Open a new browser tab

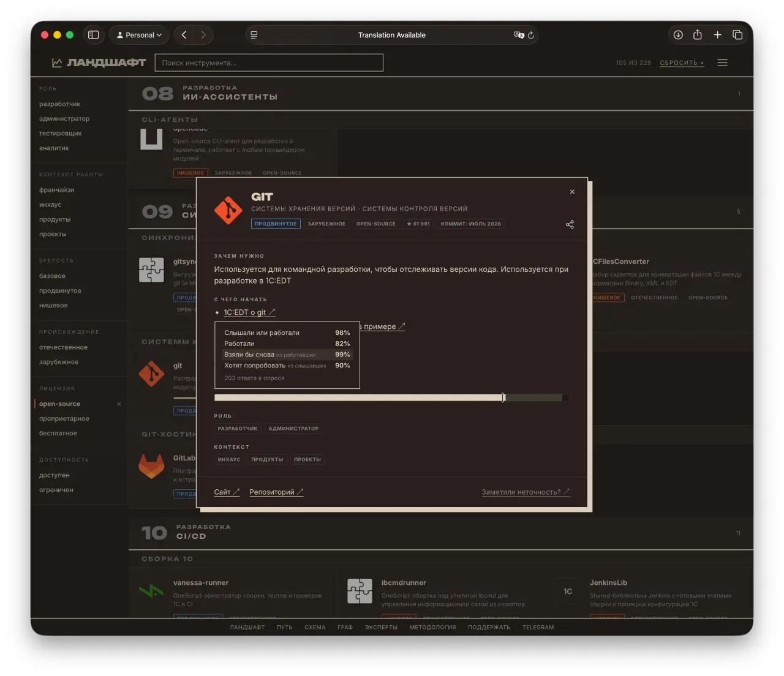(x=717, y=35)
